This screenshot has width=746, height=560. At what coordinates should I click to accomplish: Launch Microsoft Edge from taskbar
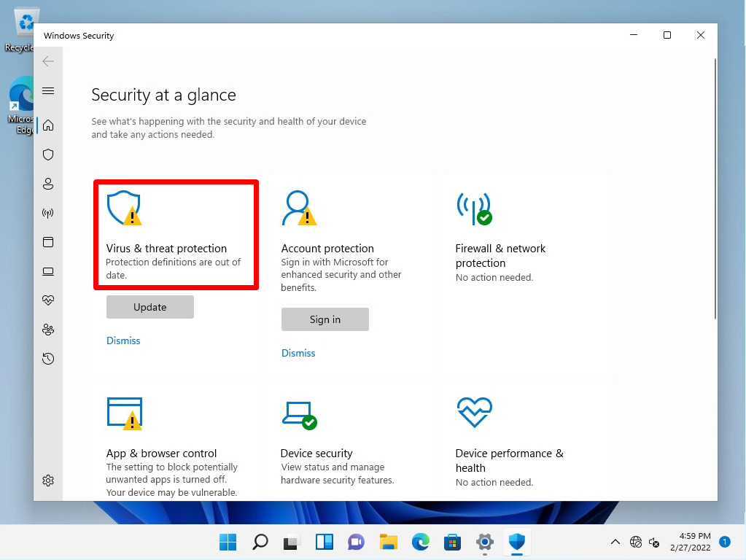tap(420, 542)
